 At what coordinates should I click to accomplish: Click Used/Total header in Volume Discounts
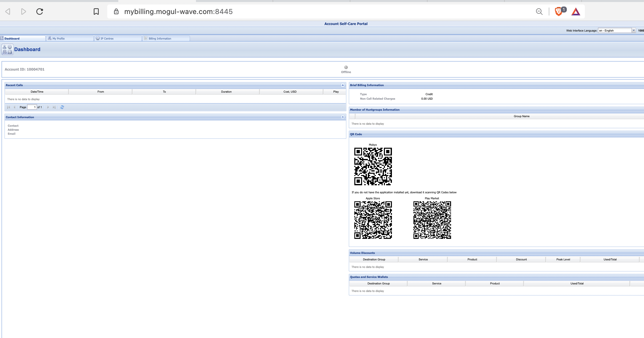click(610, 259)
